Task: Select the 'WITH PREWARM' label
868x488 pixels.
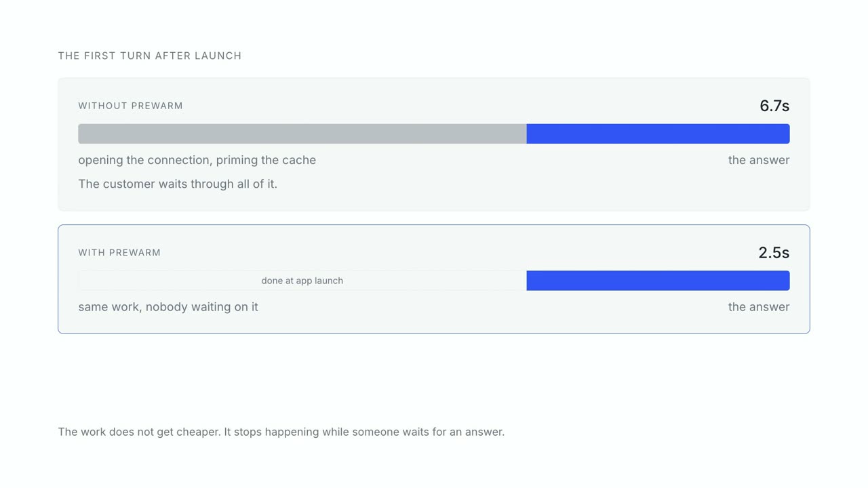Action: coord(119,253)
